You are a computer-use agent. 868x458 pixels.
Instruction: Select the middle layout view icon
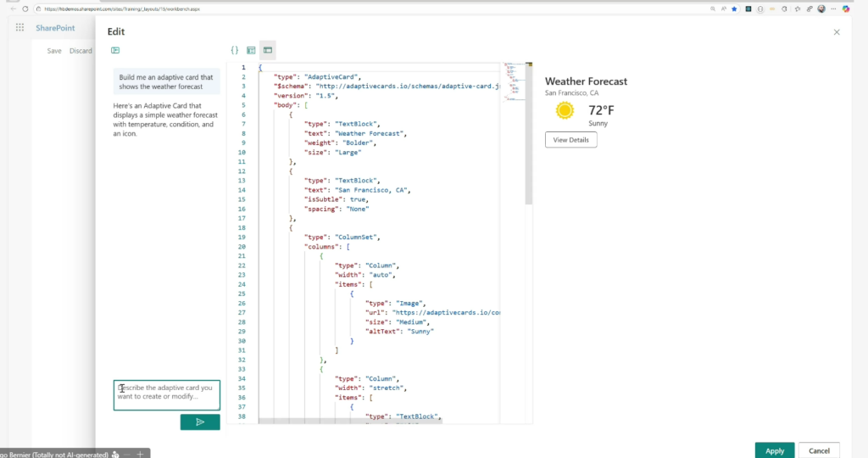coord(251,51)
